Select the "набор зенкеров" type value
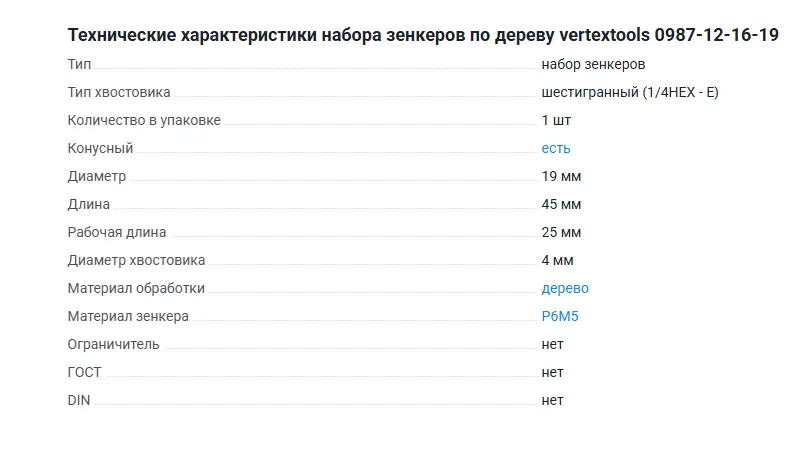This screenshot has width=805, height=453. 593,64
